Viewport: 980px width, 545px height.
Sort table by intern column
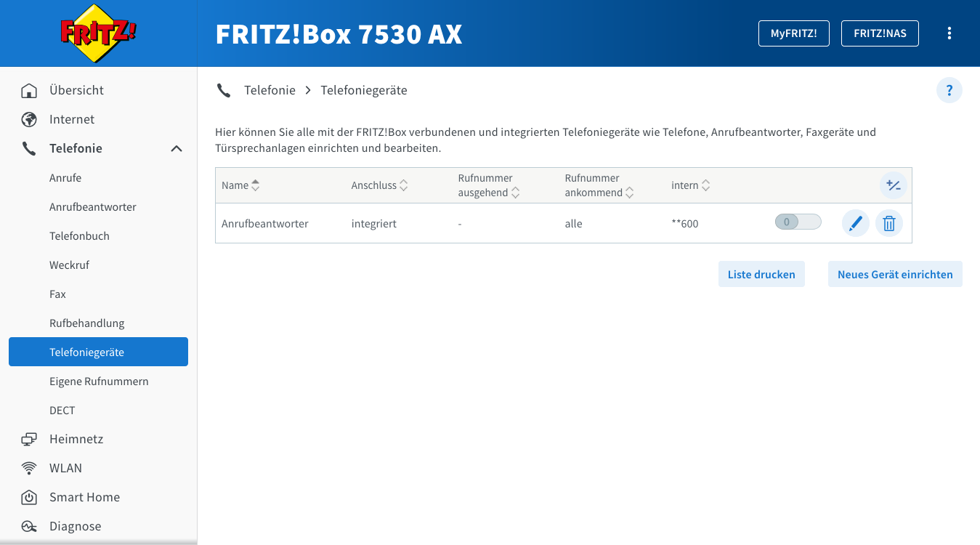pos(690,185)
